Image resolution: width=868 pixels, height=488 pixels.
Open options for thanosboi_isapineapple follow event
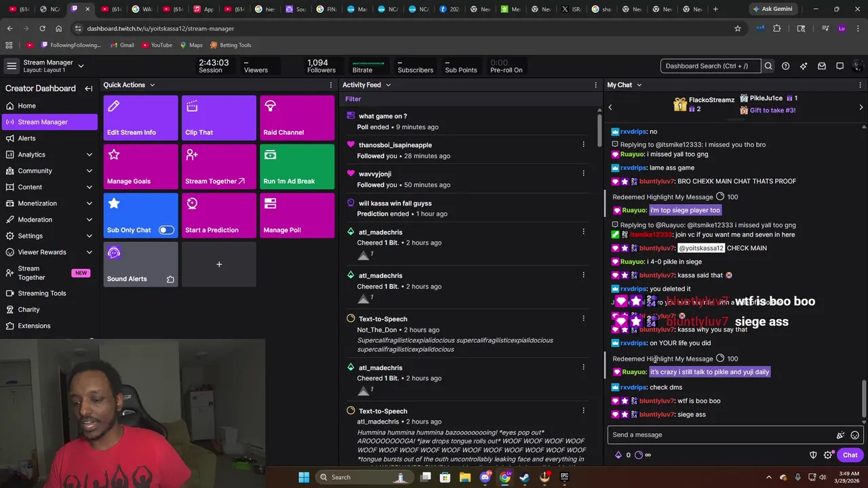pyautogui.click(x=583, y=144)
